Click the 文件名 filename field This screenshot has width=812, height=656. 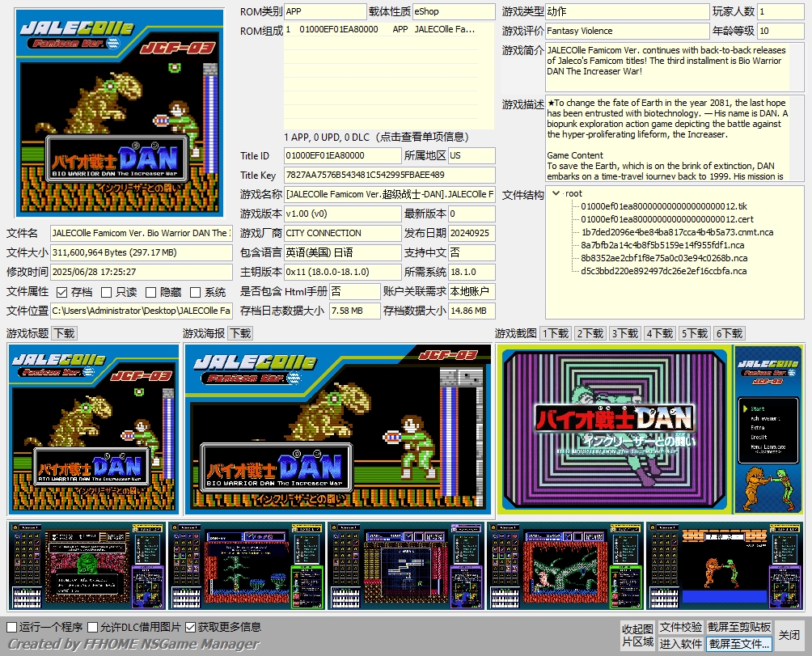click(142, 233)
